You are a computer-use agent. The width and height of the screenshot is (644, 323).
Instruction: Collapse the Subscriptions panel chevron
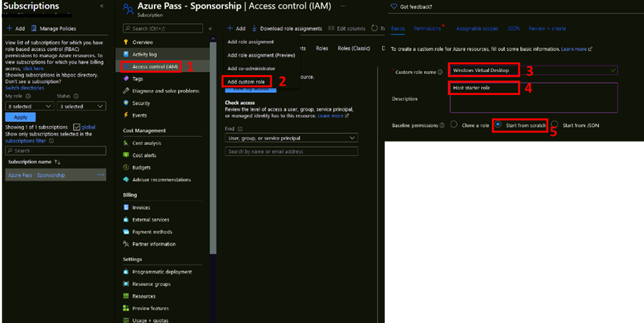point(102,6)
